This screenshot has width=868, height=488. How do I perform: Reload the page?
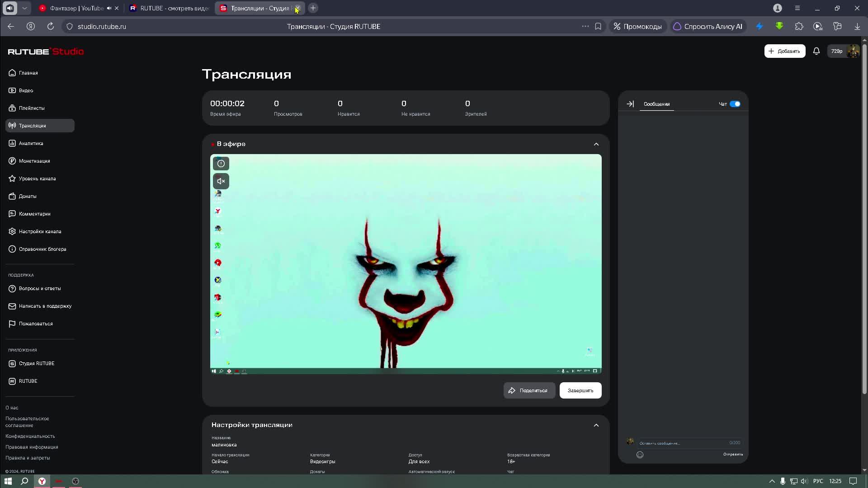[51, 27]
